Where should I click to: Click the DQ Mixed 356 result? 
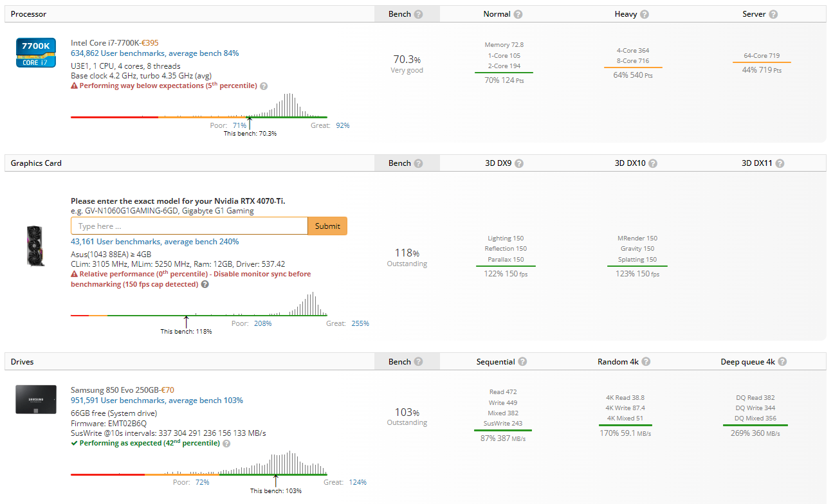(755, 419)
